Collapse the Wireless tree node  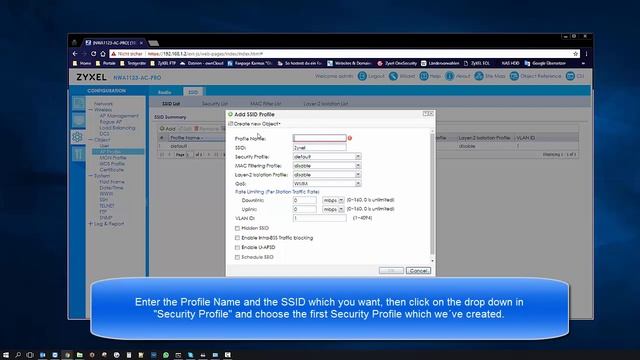point(90,110)
